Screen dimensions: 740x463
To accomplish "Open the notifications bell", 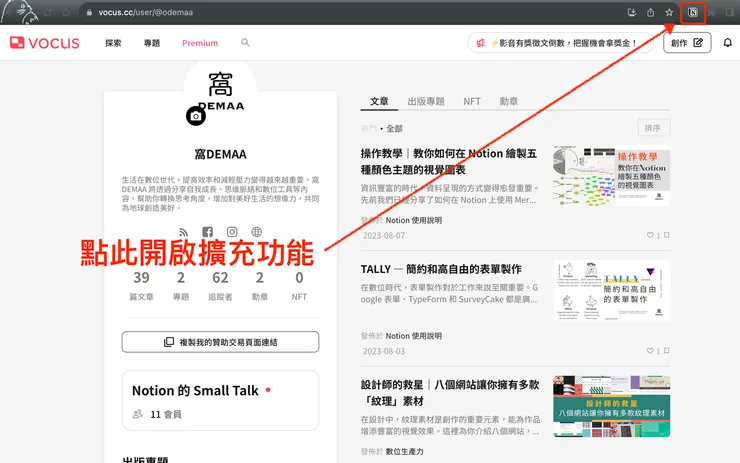I will pyautogui.click(x=728, y=43).
